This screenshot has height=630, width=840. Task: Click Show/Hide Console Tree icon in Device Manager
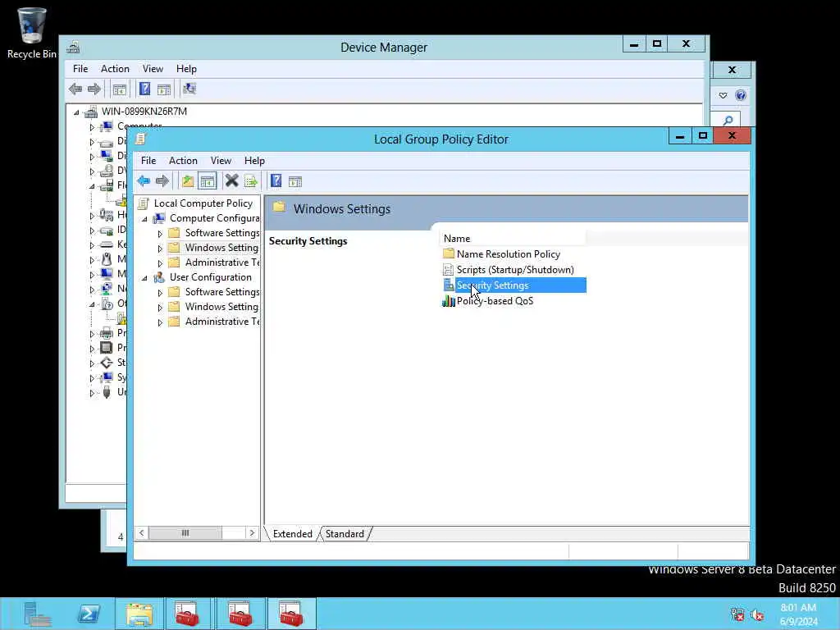(120, 89)
